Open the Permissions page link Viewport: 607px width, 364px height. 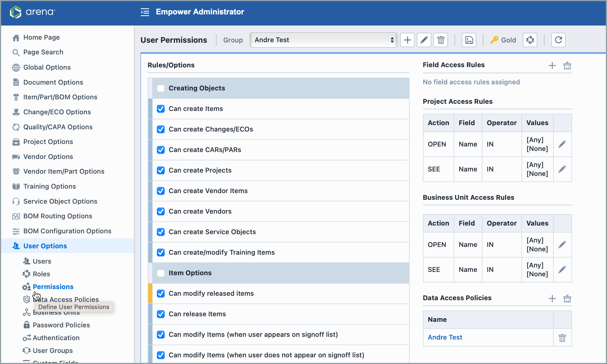[53, 287]
